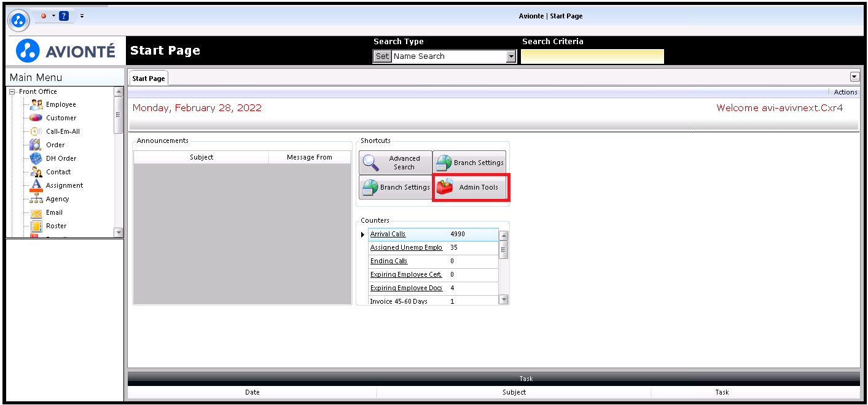Screen dimensions: 868x405
Task: Open the quick access toolbar customize arrow
Action: [x=82, y=16]
